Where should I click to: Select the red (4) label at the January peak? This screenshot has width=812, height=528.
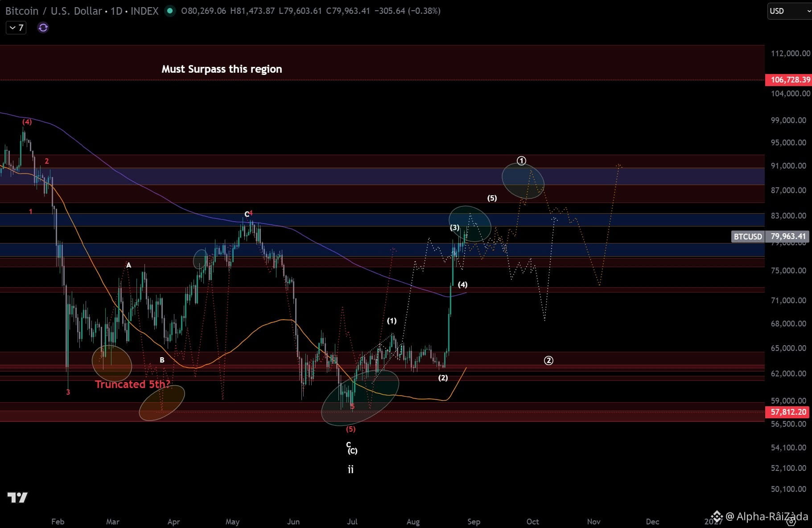tap(27, 122)
